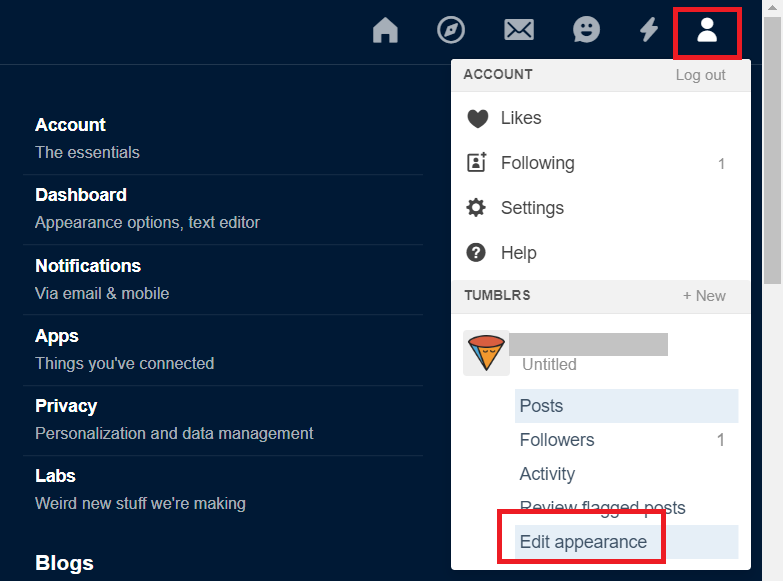Screen dimensions: 783x581
Task: Choose Edit appearance for the blog
Action: [x=626, y=542]
